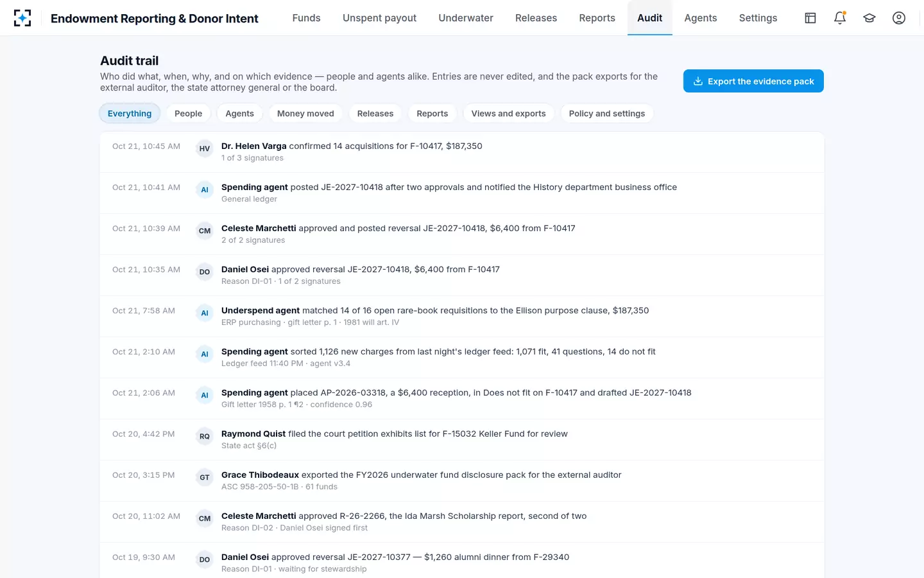Click AI avatar on the 1,126 new charges entry
Viewport: 924px width, 578px height.
(205, 354)
